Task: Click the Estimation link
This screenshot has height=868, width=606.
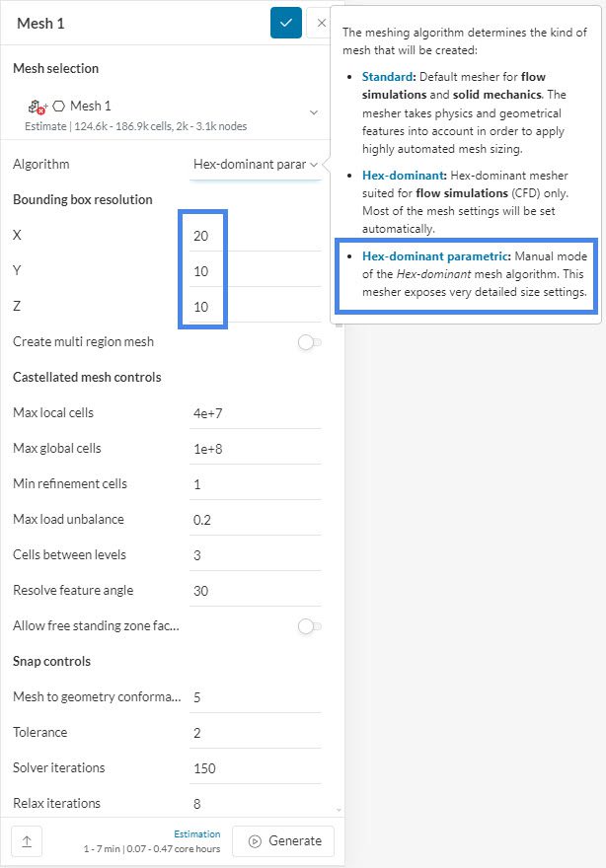Action: (197, 833)
